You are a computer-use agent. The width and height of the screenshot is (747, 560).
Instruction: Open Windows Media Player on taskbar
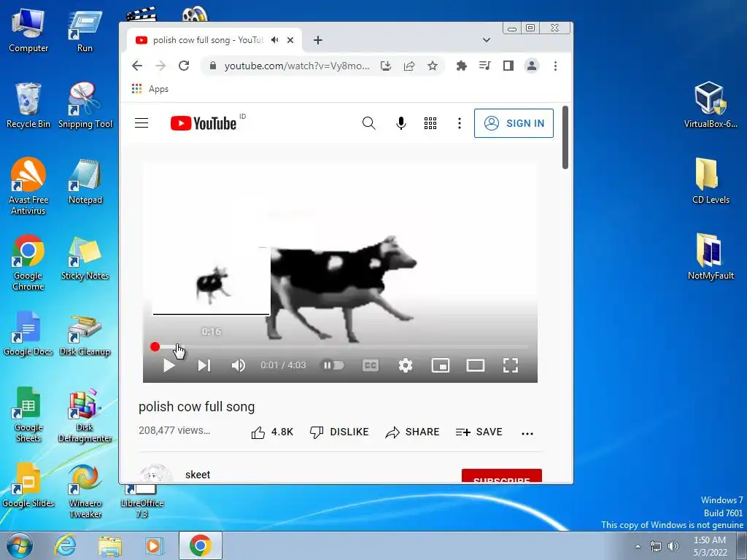pos(154,545)
